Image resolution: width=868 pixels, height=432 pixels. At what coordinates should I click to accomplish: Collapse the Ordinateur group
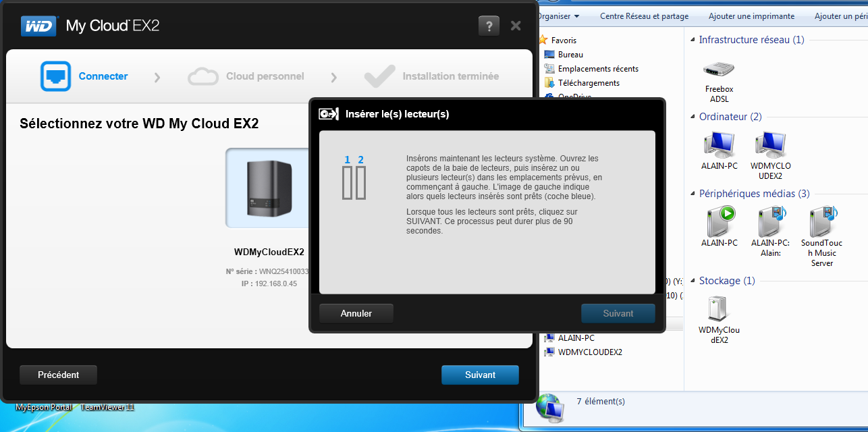pos(693,117)
